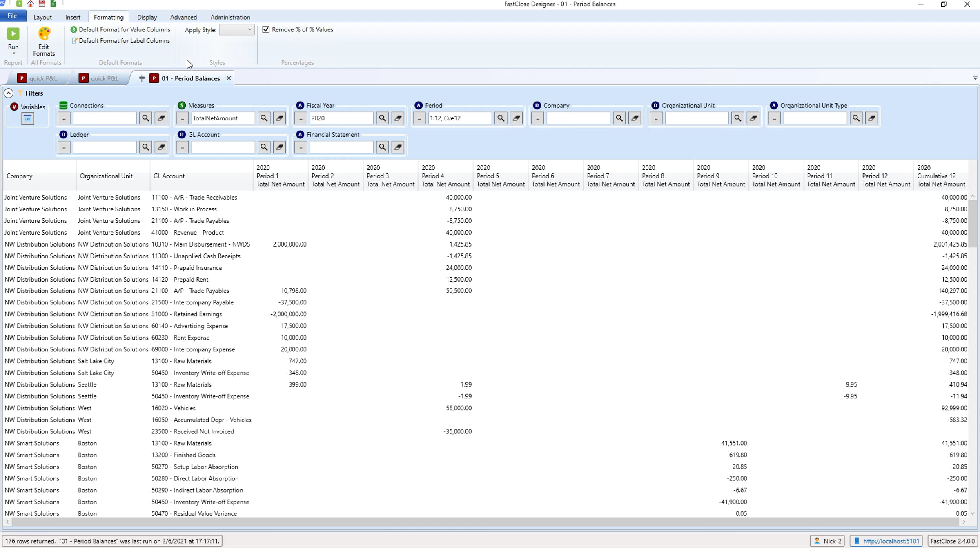Open Edit Formats palette icon
This screenshot has height=551, width=980.
click(x=44, y=34)
